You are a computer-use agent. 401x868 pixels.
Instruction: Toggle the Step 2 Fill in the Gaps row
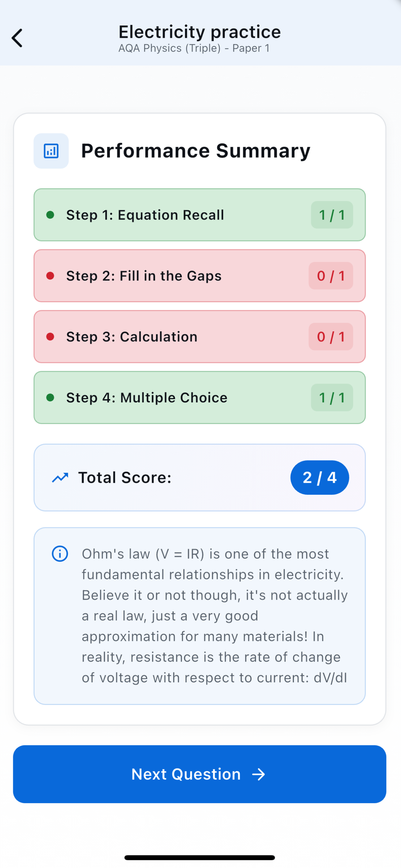click(x=200, y=276)
